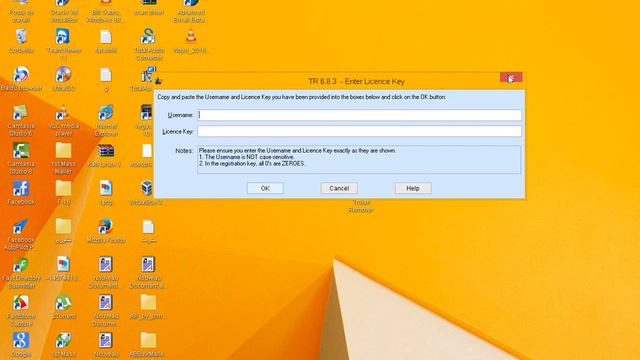Open Help in the licence dialog
The width and height of the screenshot is (640, 360).
pos(413,188)
